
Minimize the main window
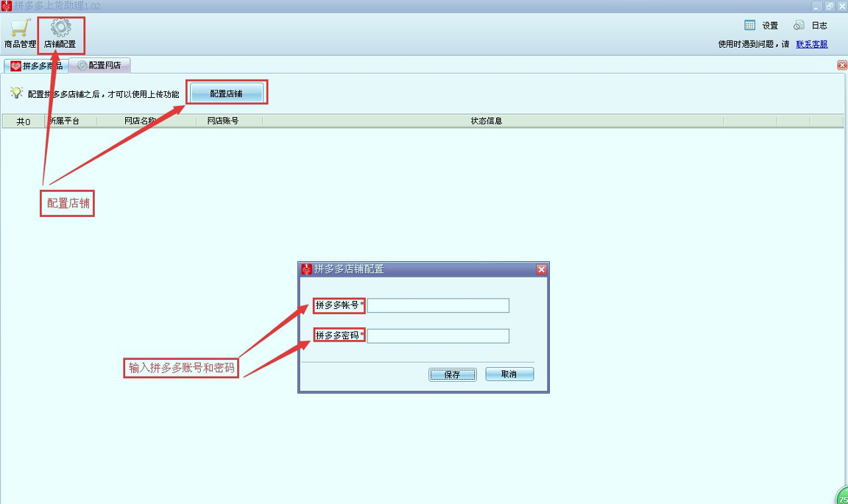coord(817,6)
